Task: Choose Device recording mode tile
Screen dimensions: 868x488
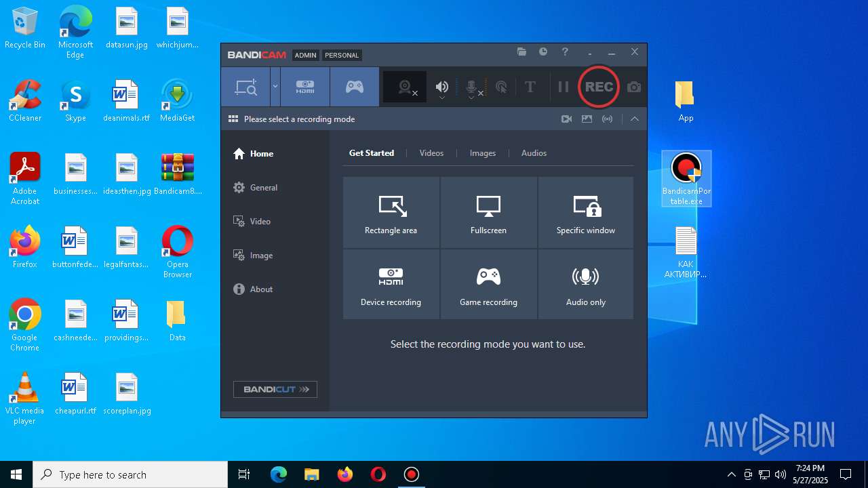Action: [391, 285]
